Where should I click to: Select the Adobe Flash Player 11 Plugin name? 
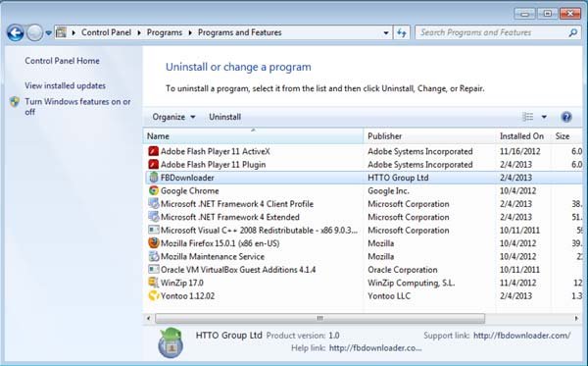point(213,165)
